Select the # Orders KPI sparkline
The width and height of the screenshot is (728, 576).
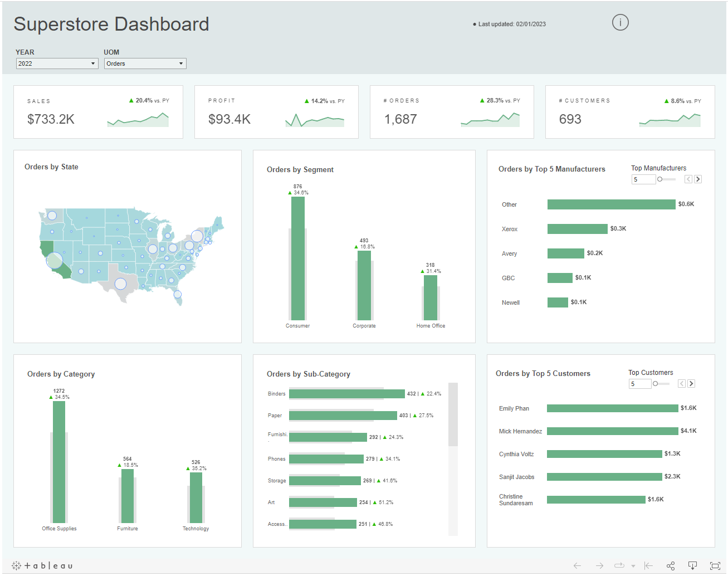tap(490, 120)
